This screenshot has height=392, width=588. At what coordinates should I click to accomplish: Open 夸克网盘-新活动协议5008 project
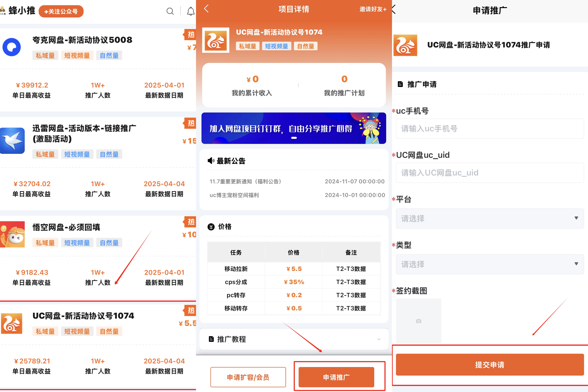click(82, 40)
